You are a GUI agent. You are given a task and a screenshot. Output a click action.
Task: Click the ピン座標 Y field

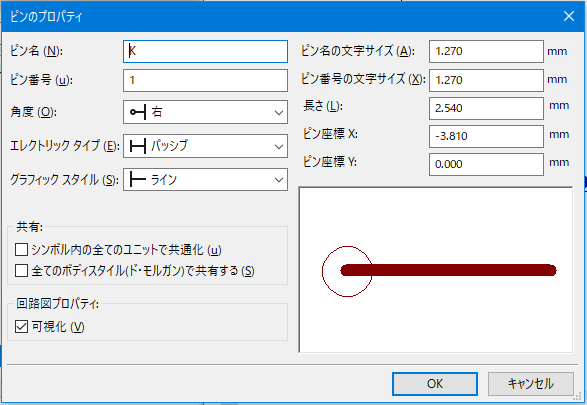[x=486, y=164]
